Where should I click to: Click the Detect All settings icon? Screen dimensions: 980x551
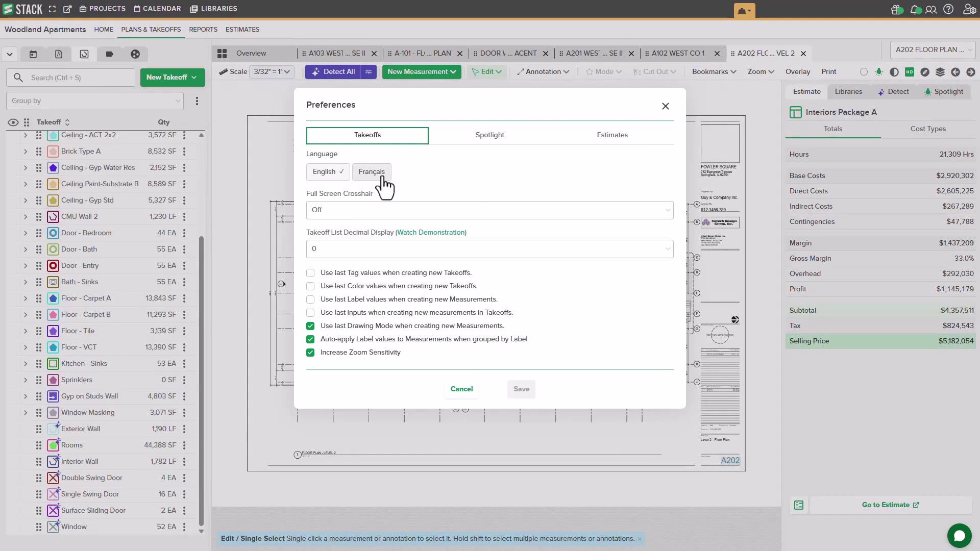[x=369, y=72]
